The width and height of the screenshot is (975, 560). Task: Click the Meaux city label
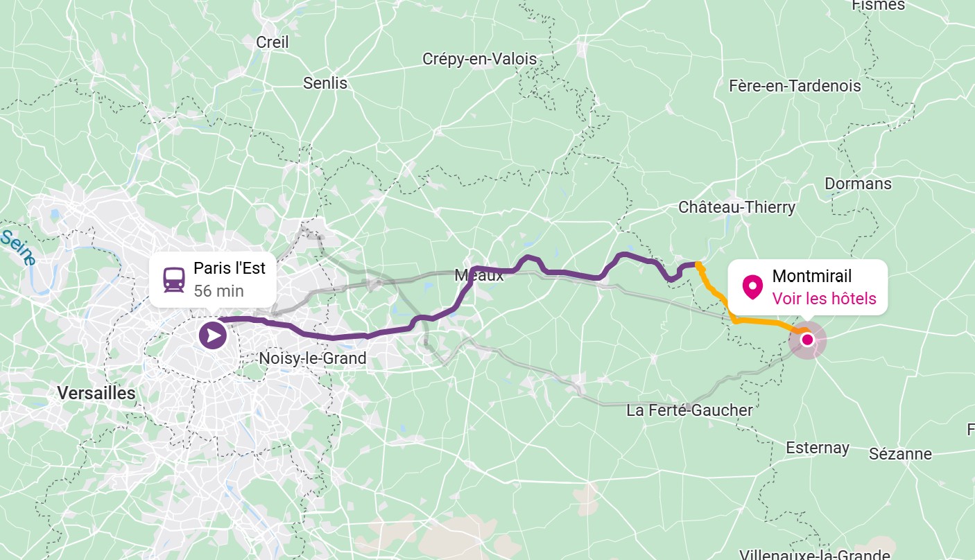479,275
